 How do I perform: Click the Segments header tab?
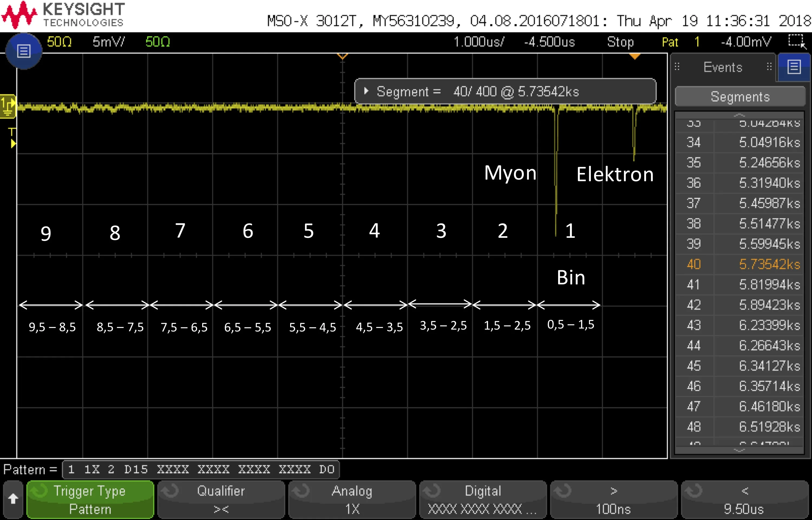click(740, 97)
